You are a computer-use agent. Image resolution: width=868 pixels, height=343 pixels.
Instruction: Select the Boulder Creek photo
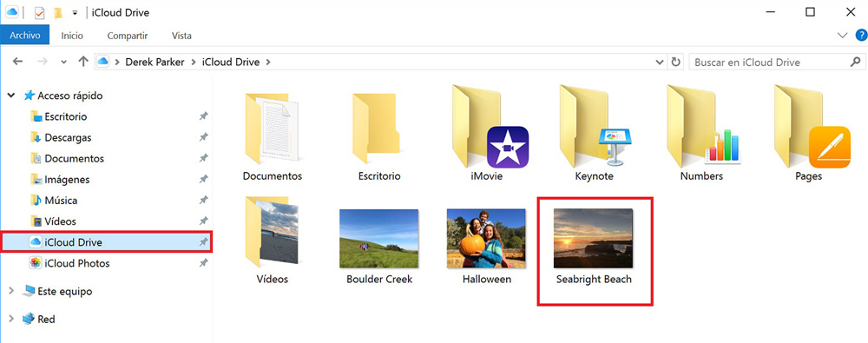(x=379, y=239)
